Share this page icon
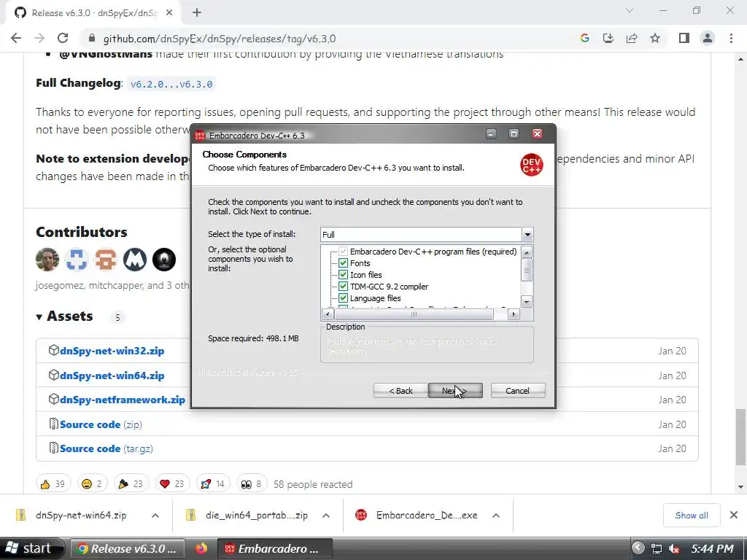 point(632,38)
